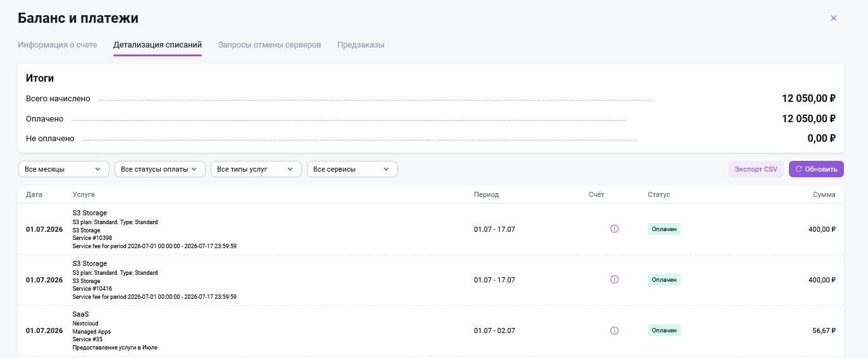Go to Предзаказы tab

(x=361, y=45)
